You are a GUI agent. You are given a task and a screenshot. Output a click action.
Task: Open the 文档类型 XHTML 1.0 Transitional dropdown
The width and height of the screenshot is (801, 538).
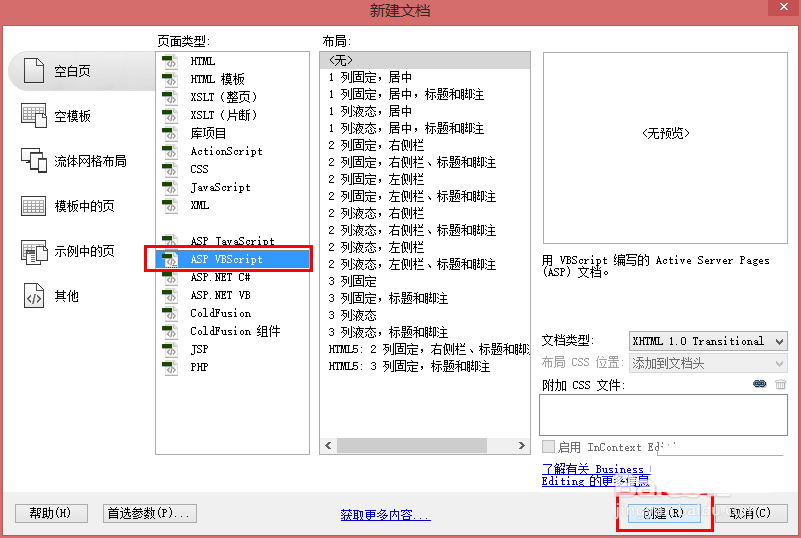point(708,341)
